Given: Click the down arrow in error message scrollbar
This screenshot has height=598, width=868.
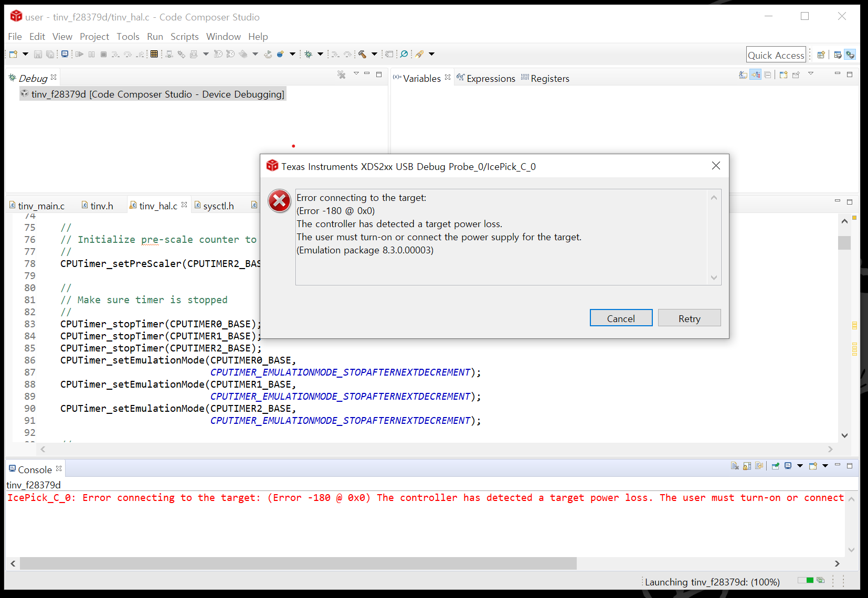Looking at the screenshot, I should pos(714,277).
